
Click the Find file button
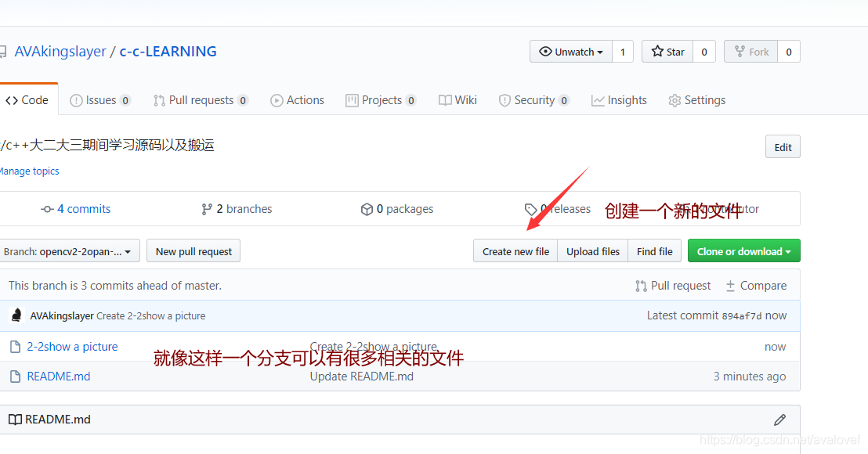click(x=654, y=251)
